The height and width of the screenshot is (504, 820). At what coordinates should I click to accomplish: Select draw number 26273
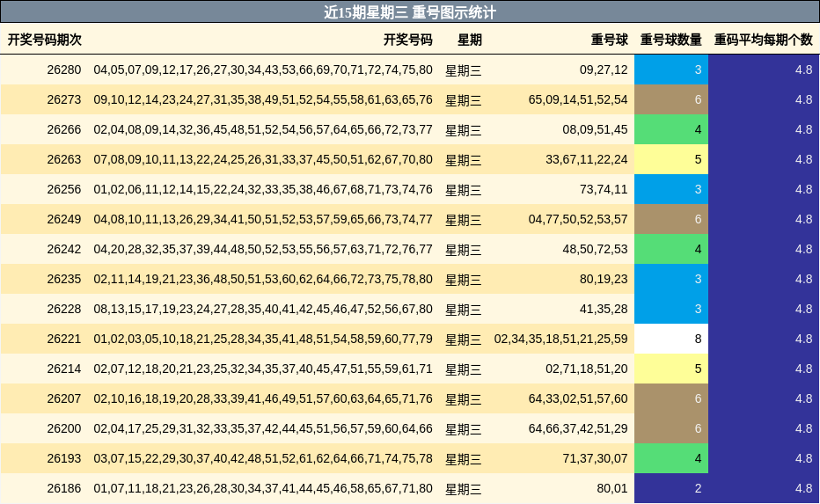[x=64, y=100]
